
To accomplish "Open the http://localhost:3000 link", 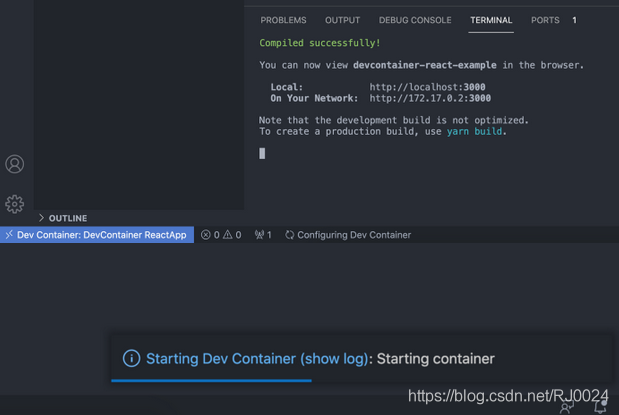I will (x=427, y=87).
